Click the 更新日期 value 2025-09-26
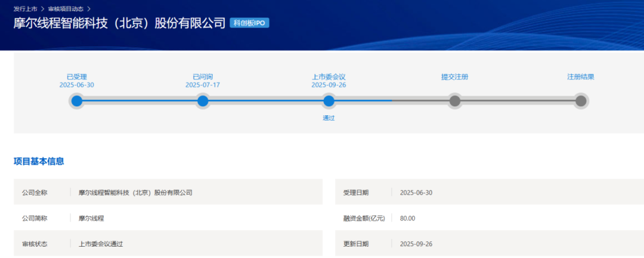Screen dimensions: 644x258 coord(416,244)
